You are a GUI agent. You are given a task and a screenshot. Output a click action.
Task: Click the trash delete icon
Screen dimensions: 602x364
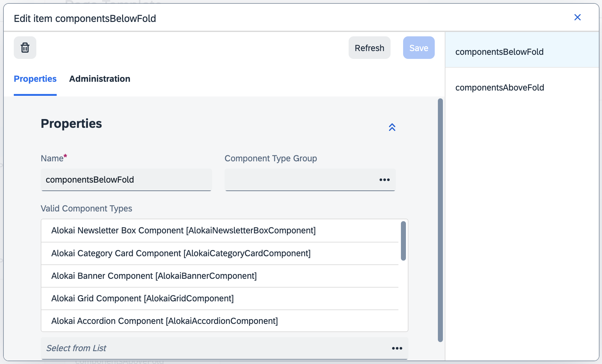pos(25,48)
